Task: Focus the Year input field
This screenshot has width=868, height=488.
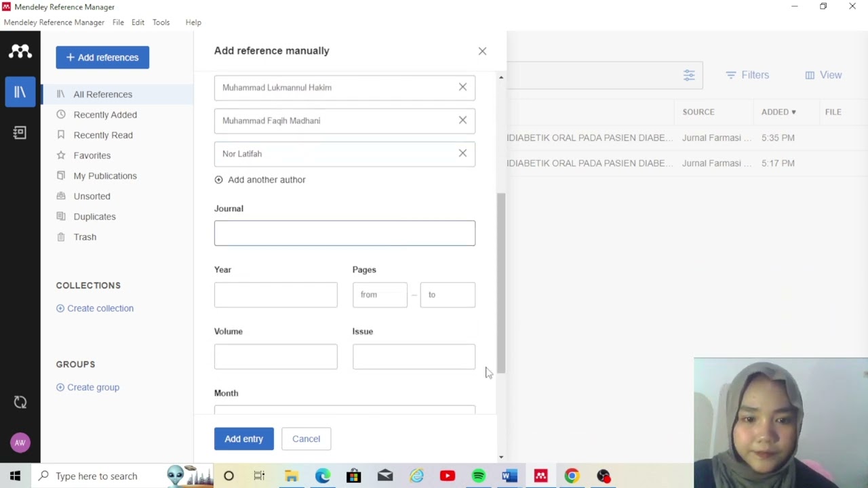Action: (x=275, y=295)
